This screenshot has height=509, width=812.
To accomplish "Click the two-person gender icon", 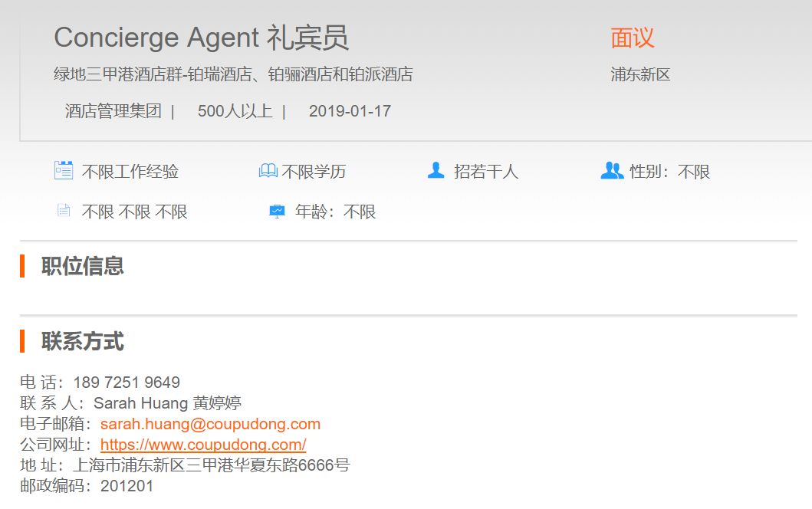I will point(612,170).
